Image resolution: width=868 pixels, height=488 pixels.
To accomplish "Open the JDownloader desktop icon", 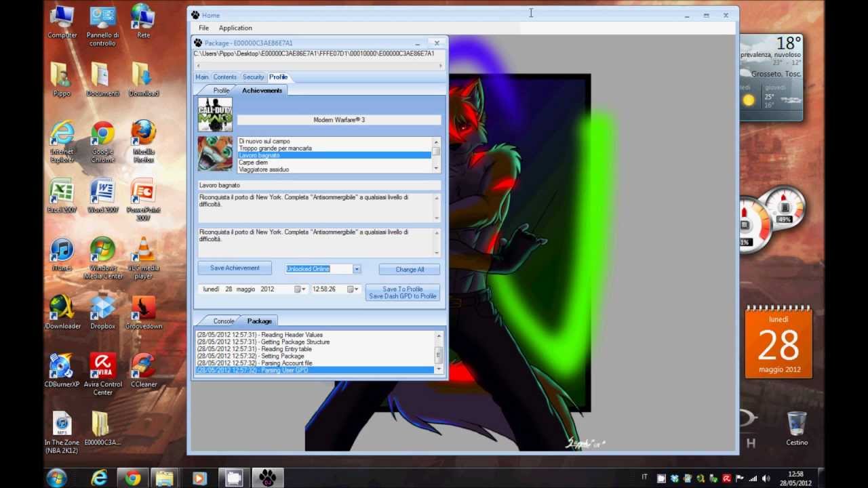I will coord(62,312).
